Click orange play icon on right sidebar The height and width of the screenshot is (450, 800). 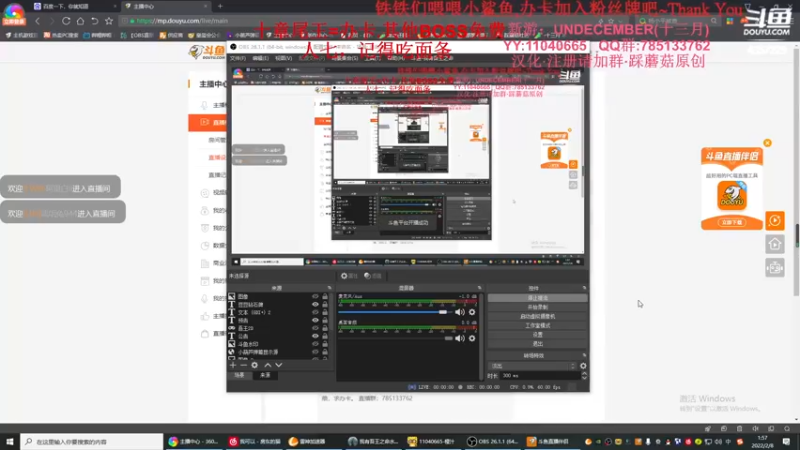(774, 220)
